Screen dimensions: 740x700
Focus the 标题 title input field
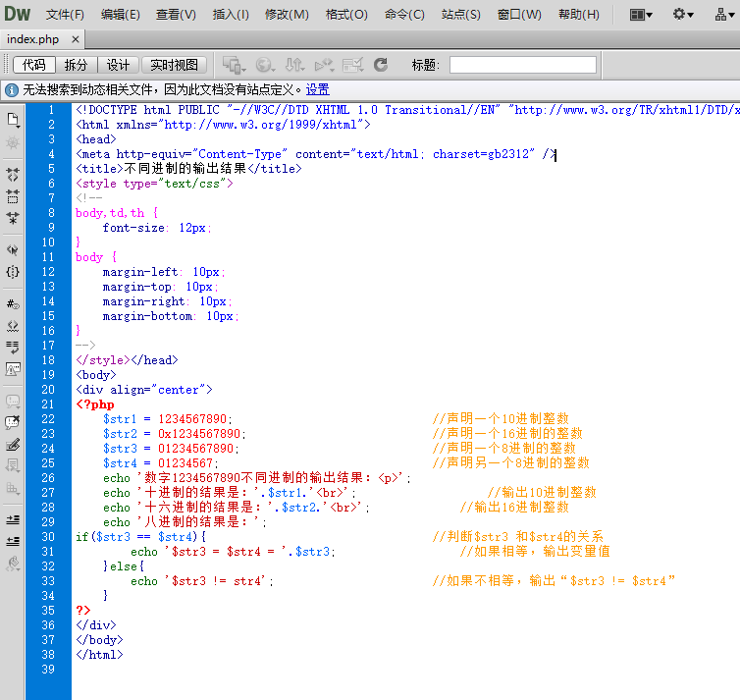522,65
